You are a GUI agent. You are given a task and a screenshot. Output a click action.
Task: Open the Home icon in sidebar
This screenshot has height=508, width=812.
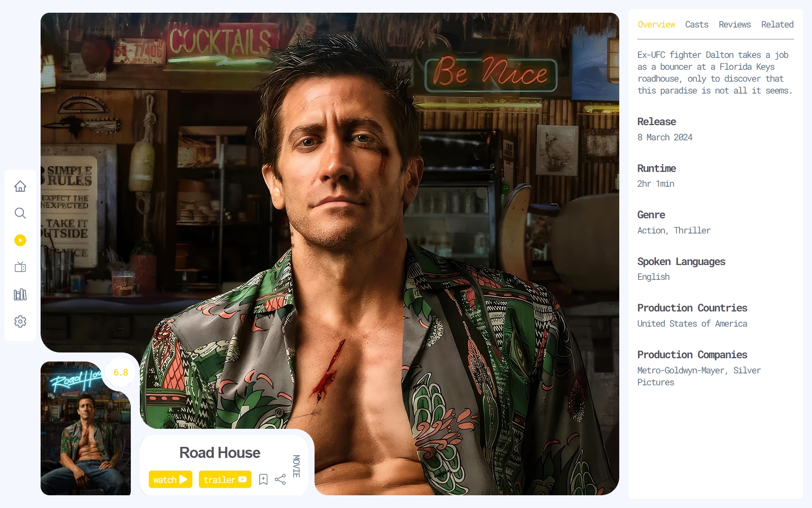(20, 186)
